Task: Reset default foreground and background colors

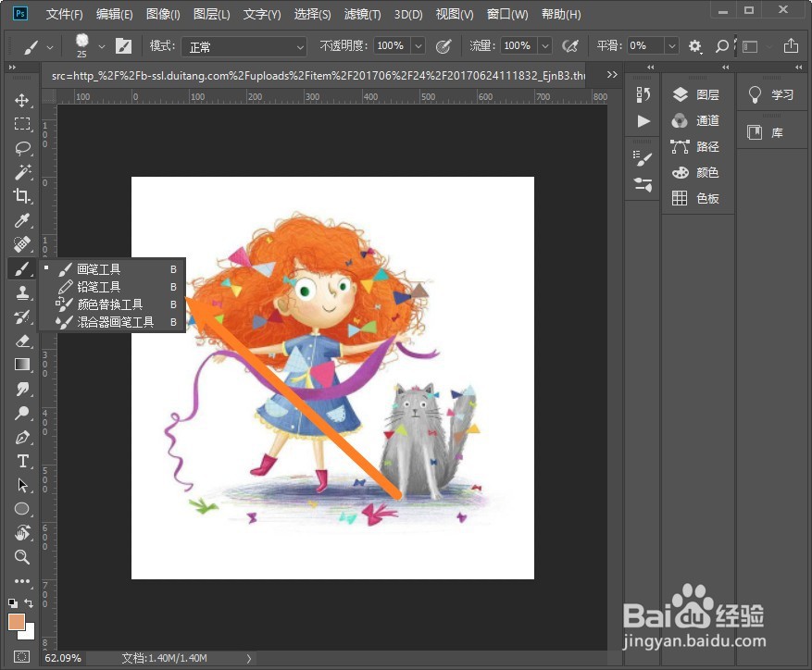Action: click(x=12, y=602)
